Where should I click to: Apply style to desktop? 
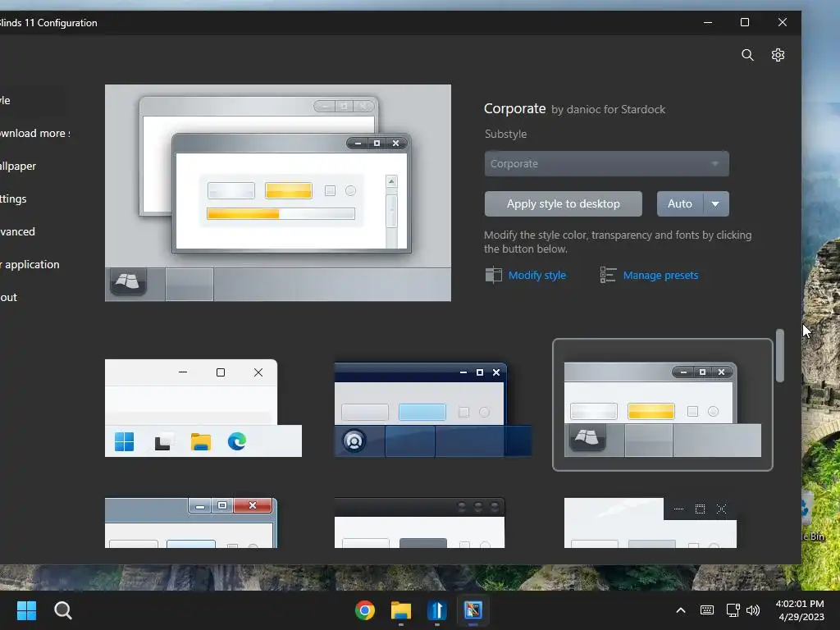pos(563,204)
